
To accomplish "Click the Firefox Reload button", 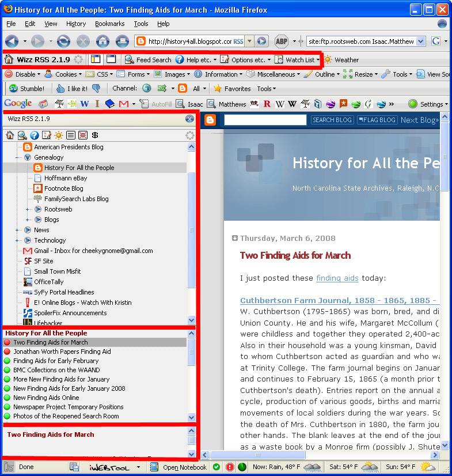I will (63, 41).
